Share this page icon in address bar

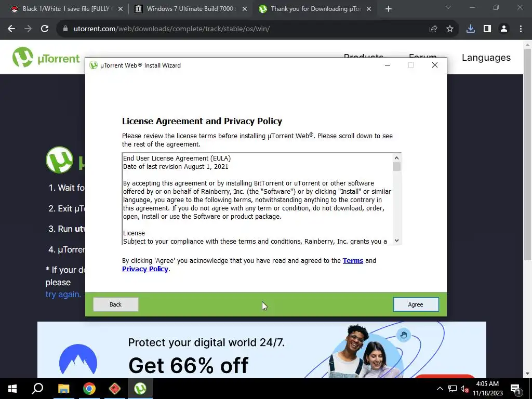(x=433, y=29)
